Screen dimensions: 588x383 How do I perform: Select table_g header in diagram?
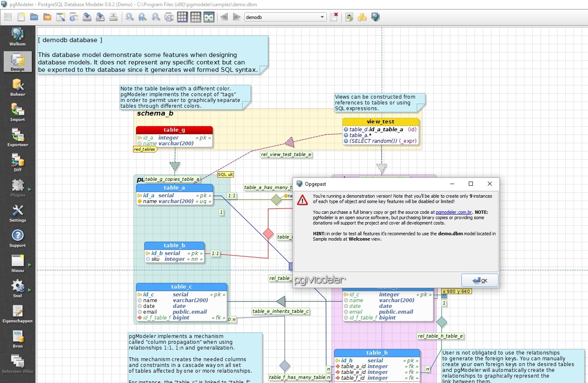(174, 130)
